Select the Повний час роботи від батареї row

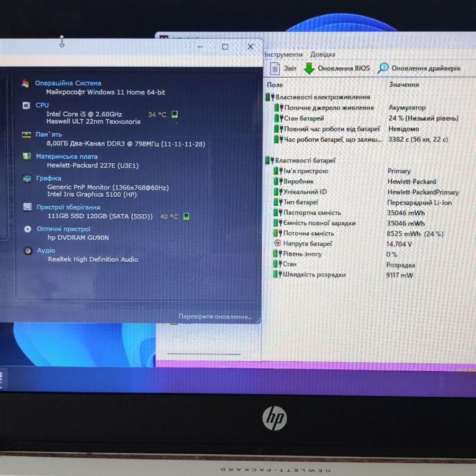(x=369, y=129)
